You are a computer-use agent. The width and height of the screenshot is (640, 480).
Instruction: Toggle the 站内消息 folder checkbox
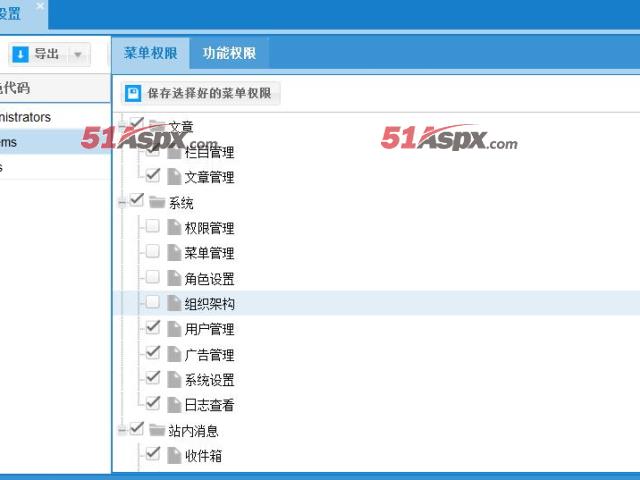tap(136, 428)
